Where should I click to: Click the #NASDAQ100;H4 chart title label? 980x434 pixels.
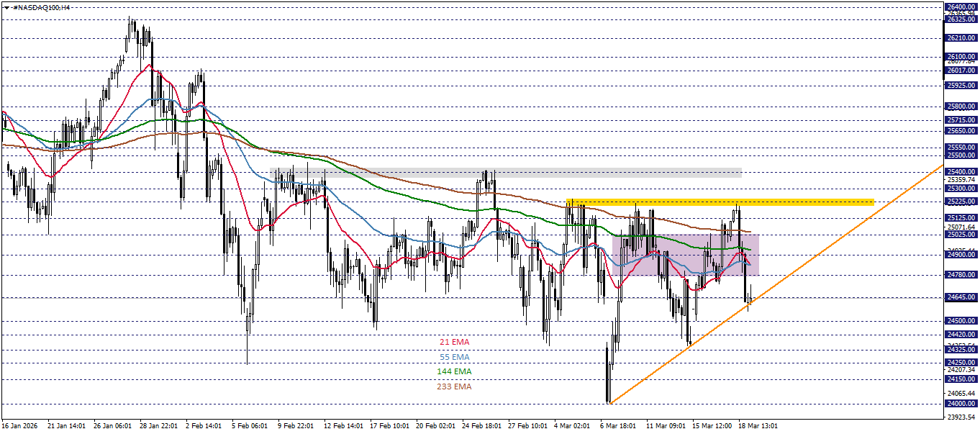point(40,7)
